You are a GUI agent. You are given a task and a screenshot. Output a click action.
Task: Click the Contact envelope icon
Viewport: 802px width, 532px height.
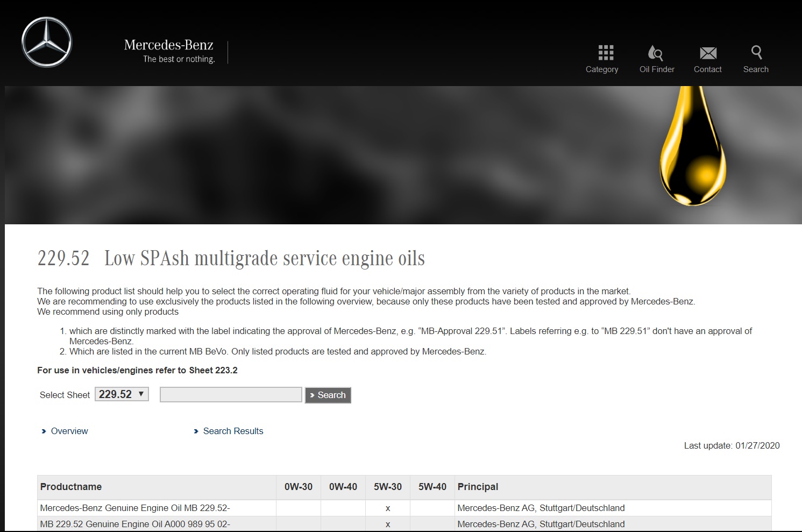point(708,53)
